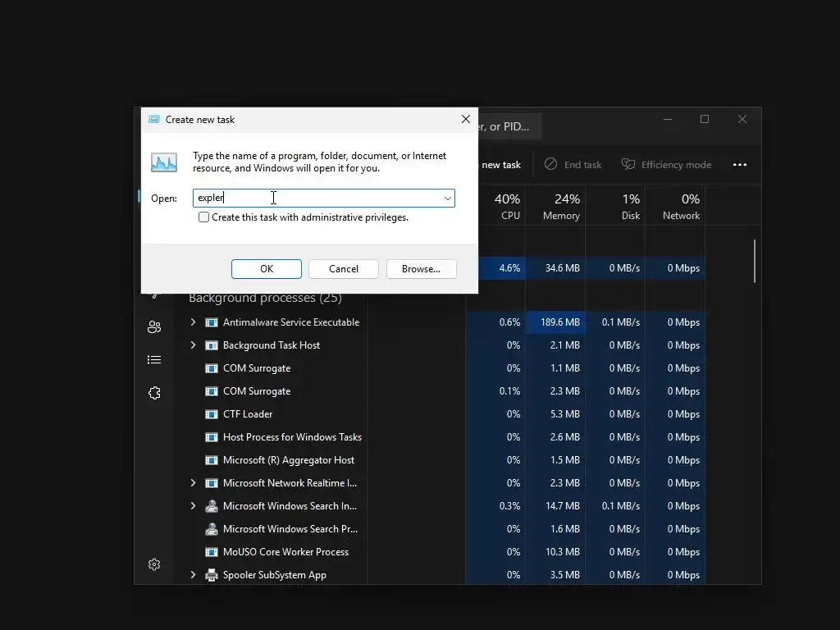Screen dimensions: 840x630
Task: Click the MoUSO Core Worker Process icon
Action: pyautogui.click(x=212, y=552)
